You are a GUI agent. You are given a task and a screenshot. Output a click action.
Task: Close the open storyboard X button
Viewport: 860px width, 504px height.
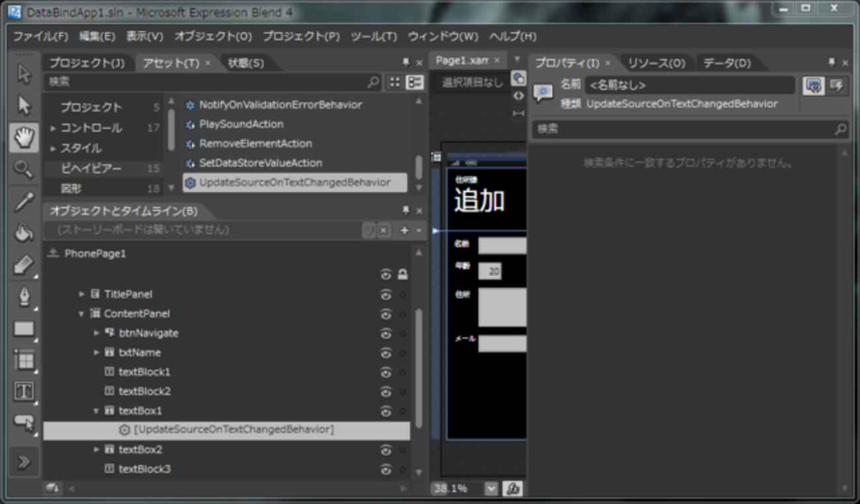point(384,230)
